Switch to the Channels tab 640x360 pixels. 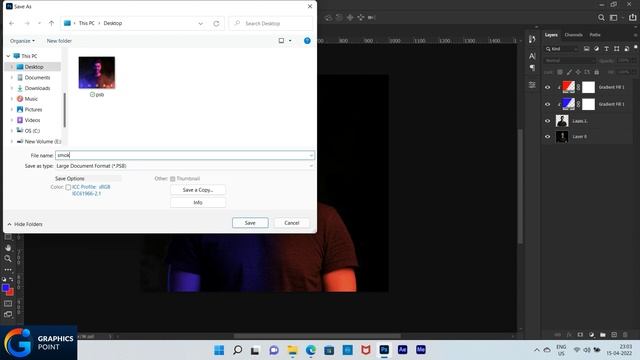[x=573, y=35]
